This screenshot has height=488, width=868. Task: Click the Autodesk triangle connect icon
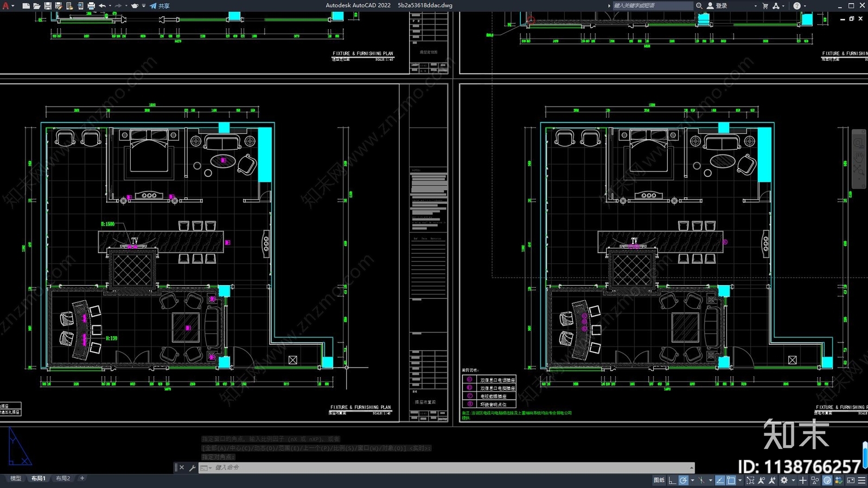pyautogui.click(x=776, y=5)
